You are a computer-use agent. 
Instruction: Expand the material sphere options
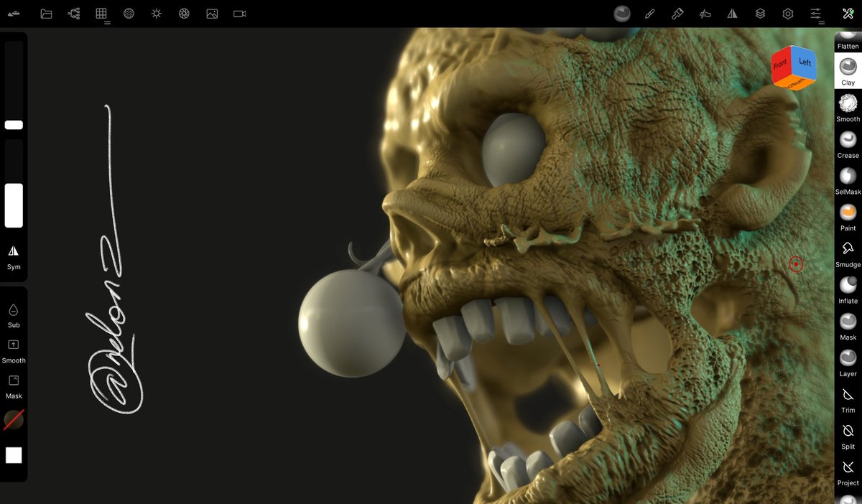[621, 13]
